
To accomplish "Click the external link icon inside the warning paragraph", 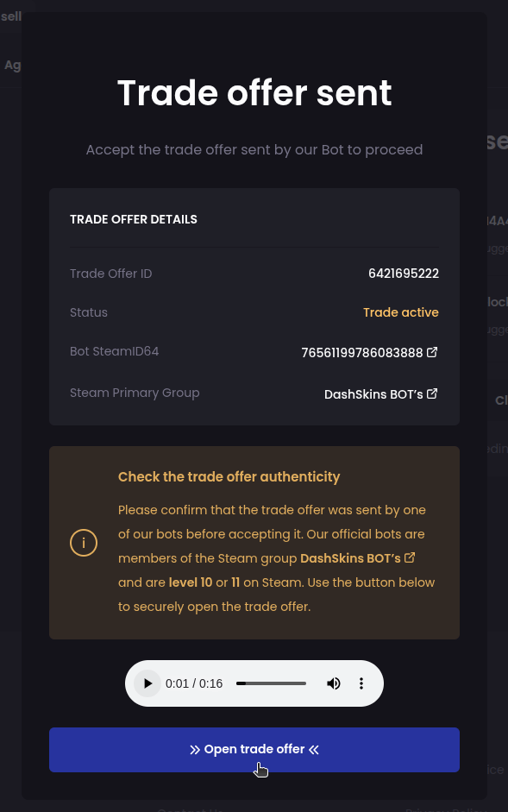I will click(x=411, y=557).
